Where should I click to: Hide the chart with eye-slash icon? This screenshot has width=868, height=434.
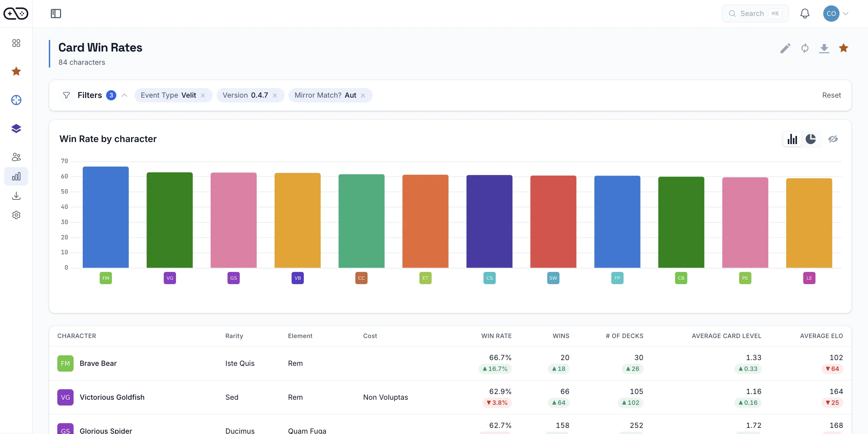point(833,139)
